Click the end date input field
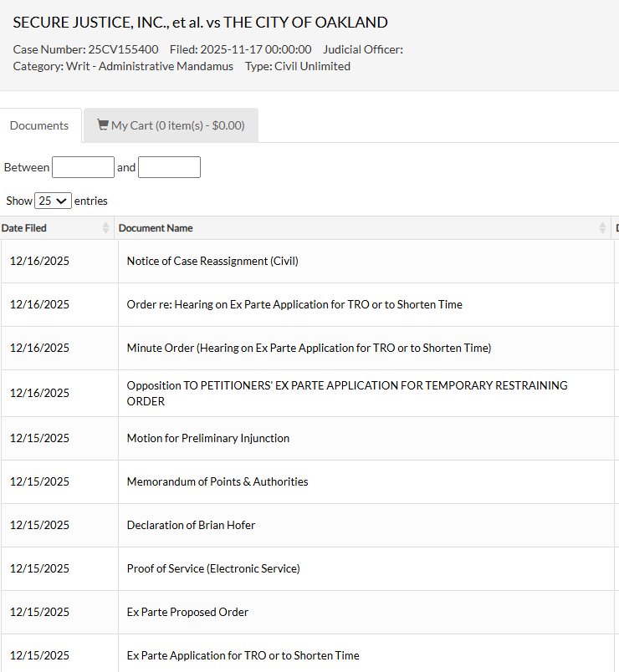 click(x=169, y=167)
